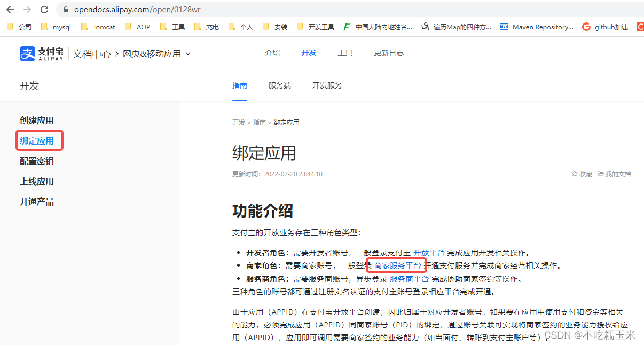Click the 功能介绍 heading
This screenshot has height=345, width=644.
[x=263, y=211]
